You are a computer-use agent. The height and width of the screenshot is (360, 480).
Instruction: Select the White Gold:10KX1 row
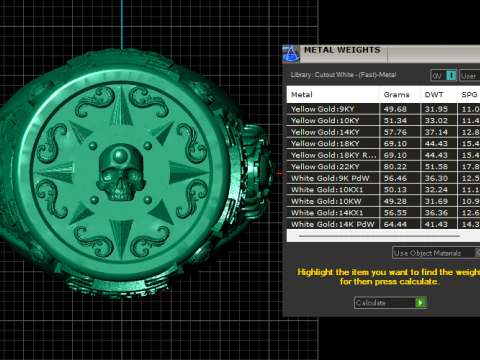click(383, 189)
